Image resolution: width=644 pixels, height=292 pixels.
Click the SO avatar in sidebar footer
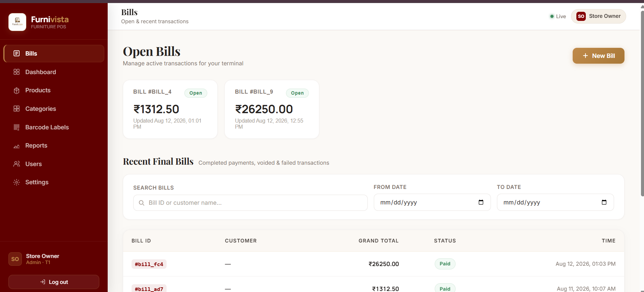click(x=15, y=259)
